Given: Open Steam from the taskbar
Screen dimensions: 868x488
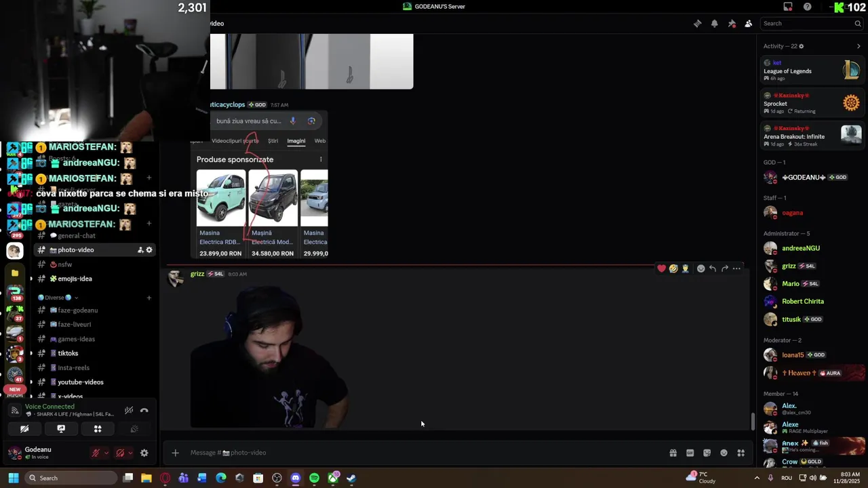Looking at the screenshot, I should pos(351,478).
